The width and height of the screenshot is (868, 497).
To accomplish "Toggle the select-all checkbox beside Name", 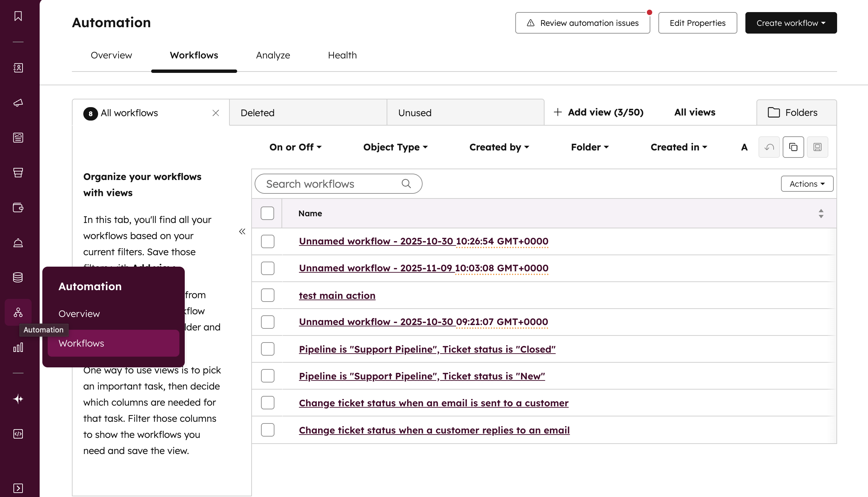I will (267, 213).
